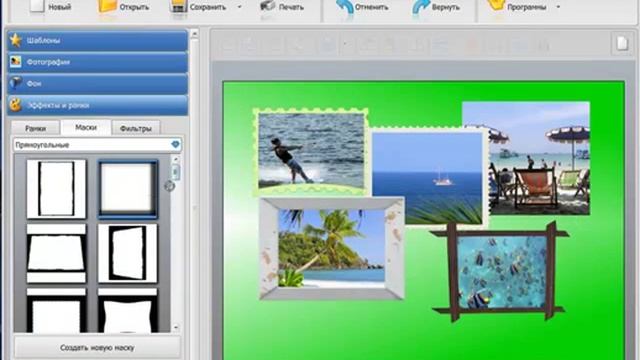Pick the skewed quadrilateral mask thumbnail

pyautogui.click(x=128, y=253)
